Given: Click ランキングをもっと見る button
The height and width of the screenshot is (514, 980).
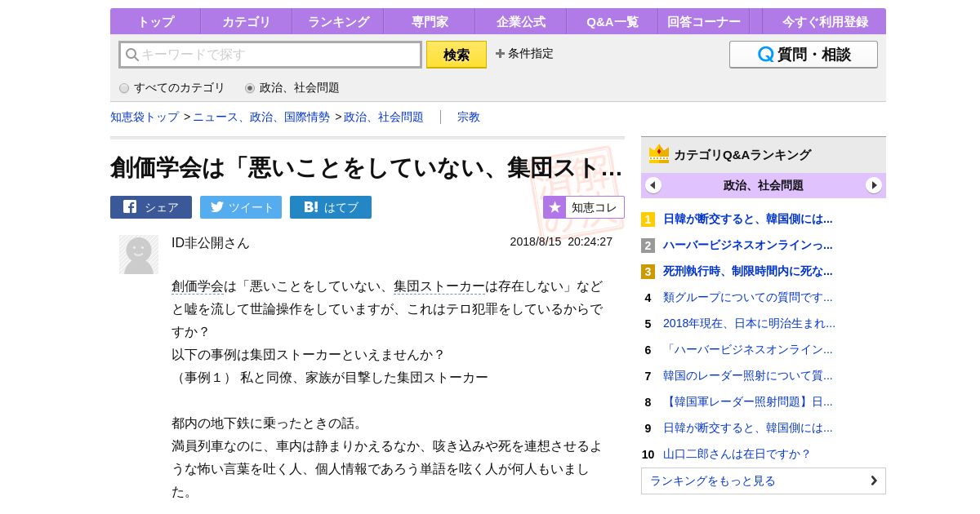Looking at the screenshot, I should click(x=764, y=481).
